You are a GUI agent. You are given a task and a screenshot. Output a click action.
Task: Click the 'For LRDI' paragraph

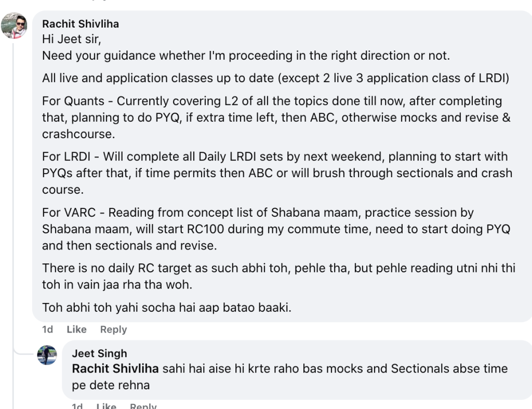point(277,173)
